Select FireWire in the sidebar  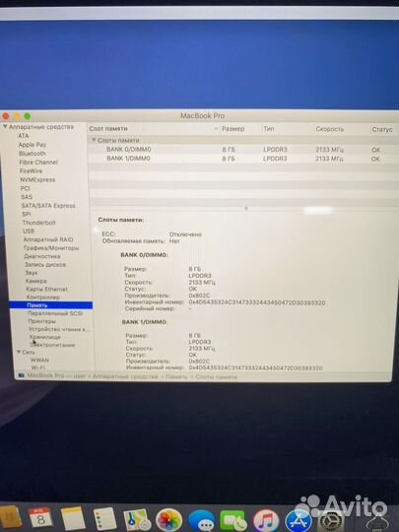pos(31,171)
